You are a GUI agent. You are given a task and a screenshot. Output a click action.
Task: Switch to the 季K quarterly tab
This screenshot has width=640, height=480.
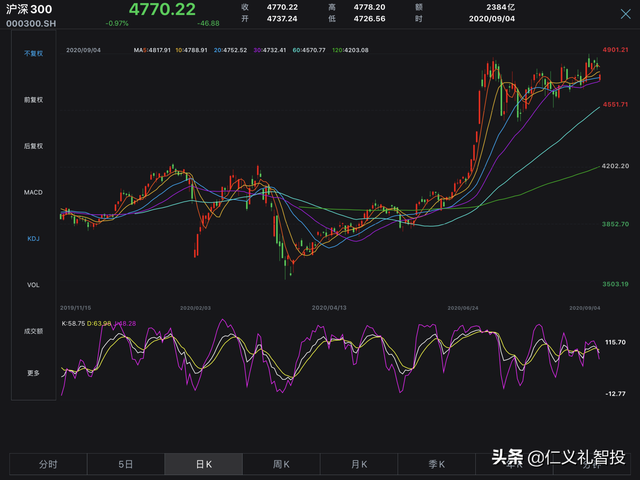pos(436,464)
